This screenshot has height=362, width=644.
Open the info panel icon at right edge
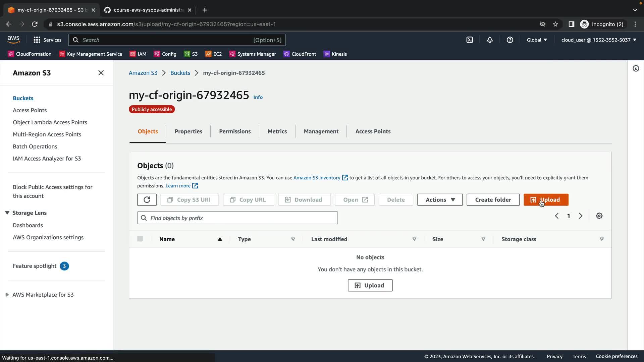click(636, 69)
